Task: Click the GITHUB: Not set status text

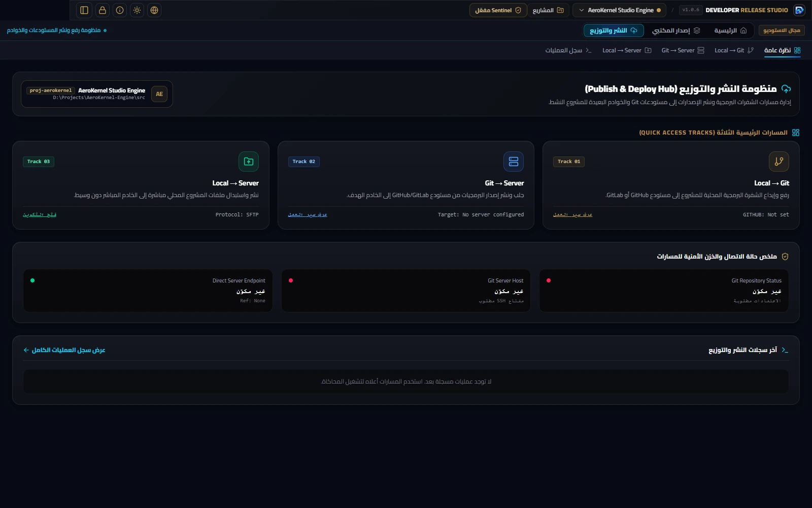Action: (x=766, y=215)
